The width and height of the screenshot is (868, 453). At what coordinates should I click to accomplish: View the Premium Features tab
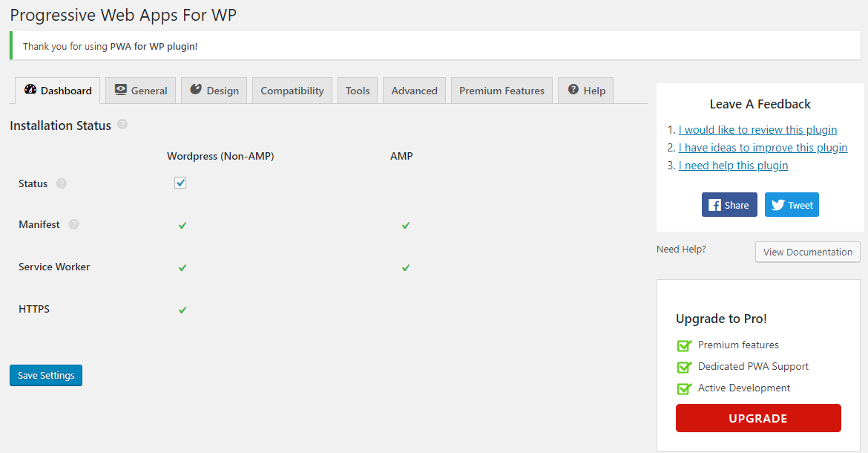(x=502, y=91)
